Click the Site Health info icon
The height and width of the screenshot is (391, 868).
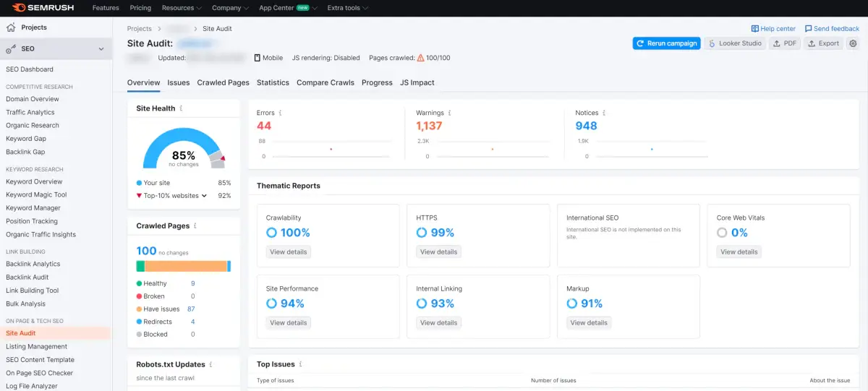tap(181, 108)
